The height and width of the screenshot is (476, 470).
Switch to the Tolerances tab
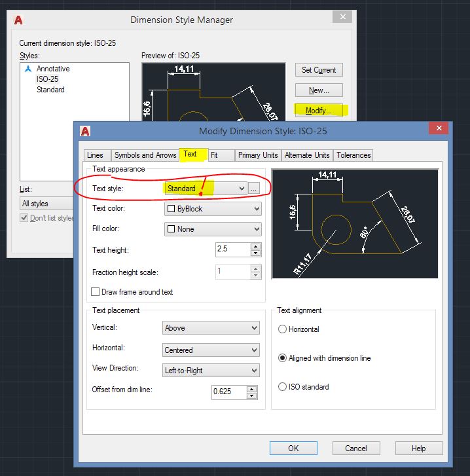click(x=353, y=155)
